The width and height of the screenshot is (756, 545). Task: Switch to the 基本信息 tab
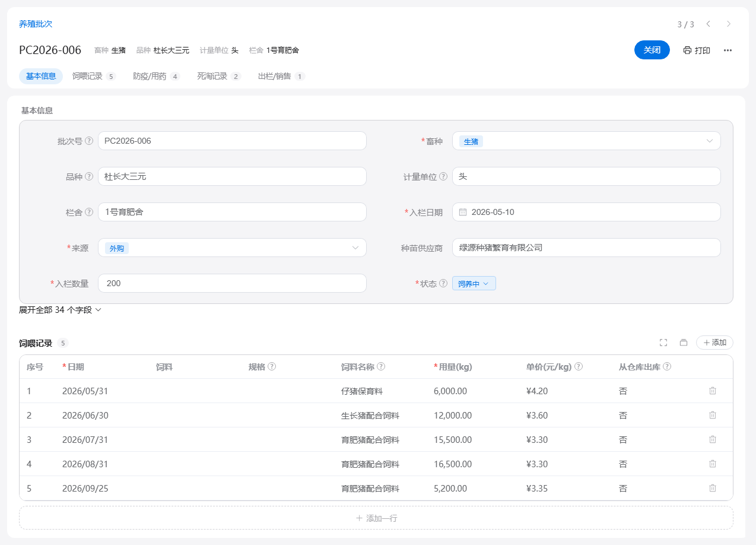(41, 76)
